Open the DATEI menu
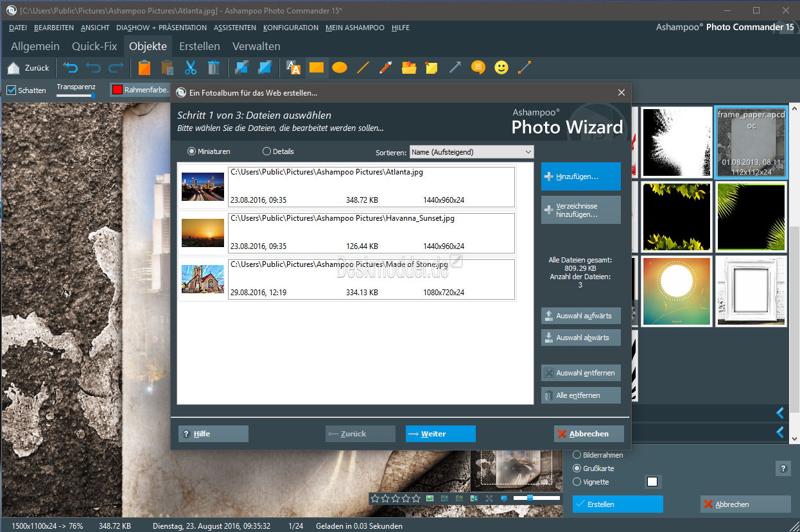 [18, 28]
